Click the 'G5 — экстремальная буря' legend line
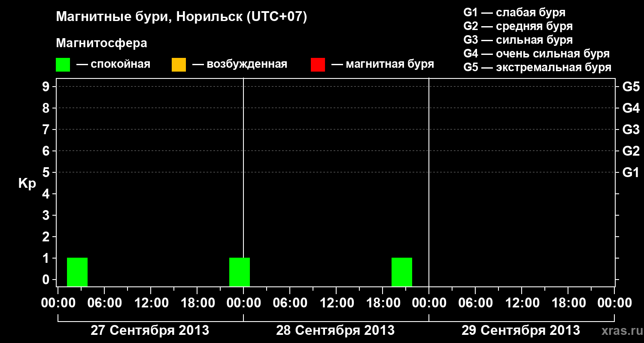 538,67
